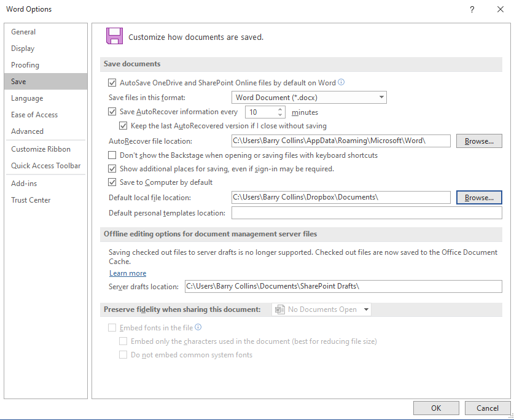514x420 pixels.
Task: Click the Server drafts location field
Action: pyautogui.click(x=343, y=286)
